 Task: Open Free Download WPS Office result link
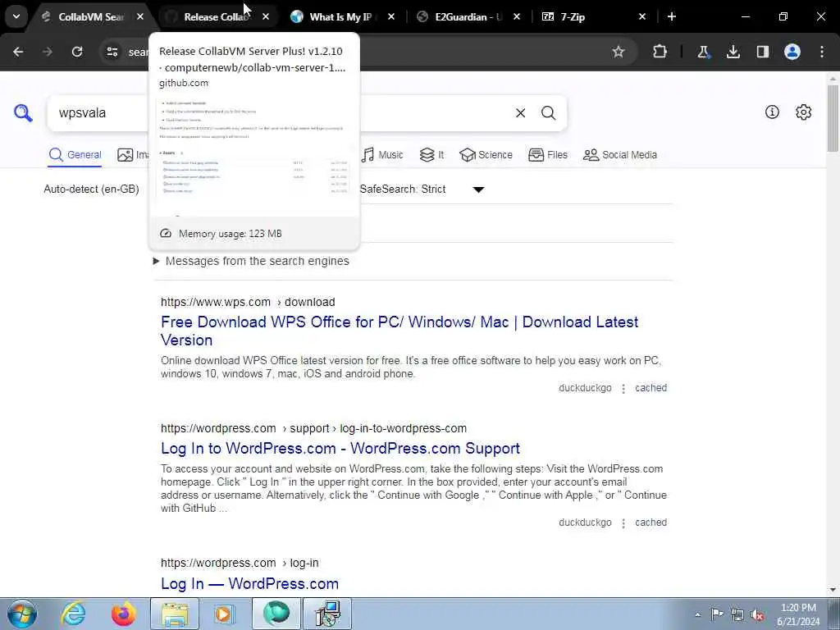(x=399, y=331)
